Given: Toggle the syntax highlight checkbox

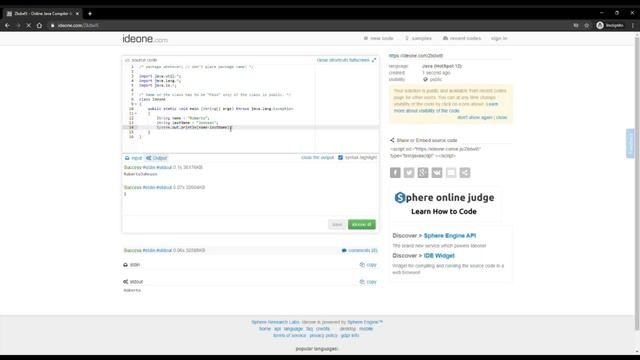Looking at the screenshot, I should pyautogui.click(x=340, y=158).
